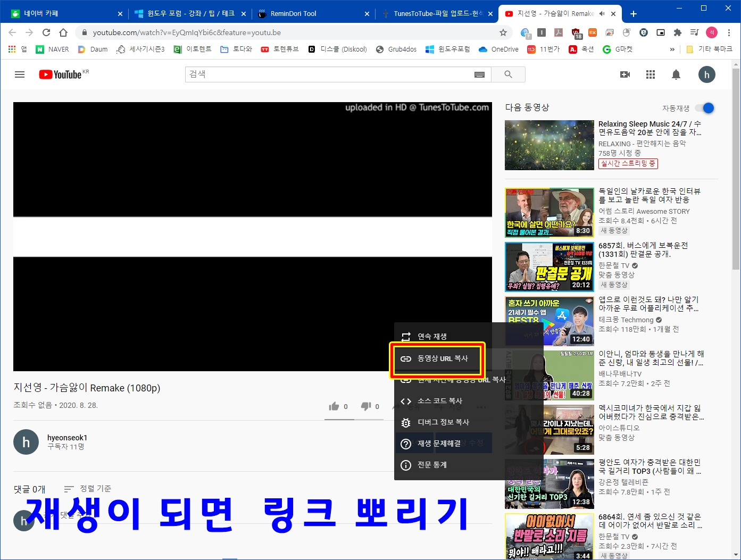Open the on-screen keyboard in search box

click(479, 74)
